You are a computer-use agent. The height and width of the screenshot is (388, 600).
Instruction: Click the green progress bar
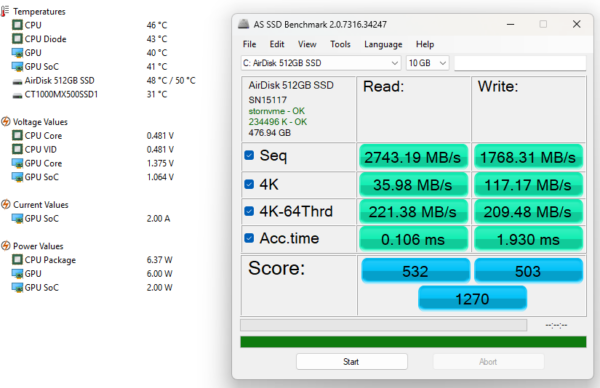pos(413,342)
